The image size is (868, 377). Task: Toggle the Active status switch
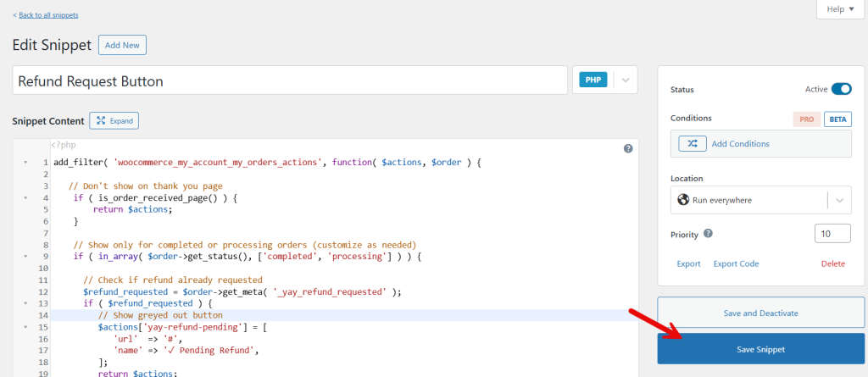pyautogui.click(x=842, y=89)
